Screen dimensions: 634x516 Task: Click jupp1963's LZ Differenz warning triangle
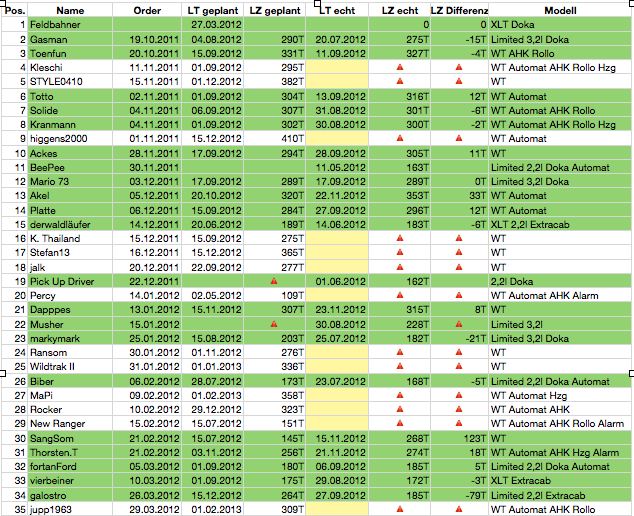pyautogui.click(x=459, y=509)
